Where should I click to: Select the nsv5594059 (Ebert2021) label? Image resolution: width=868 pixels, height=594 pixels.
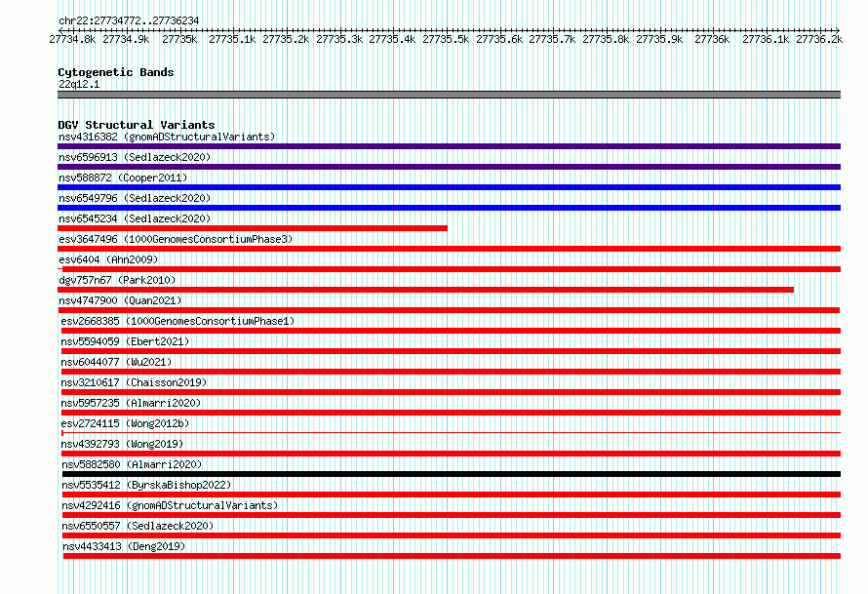125,341
